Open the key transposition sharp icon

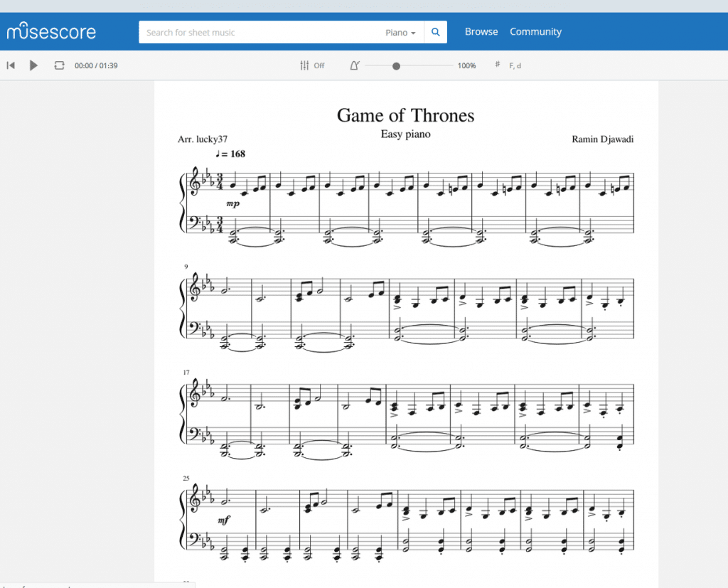[497, 65]
